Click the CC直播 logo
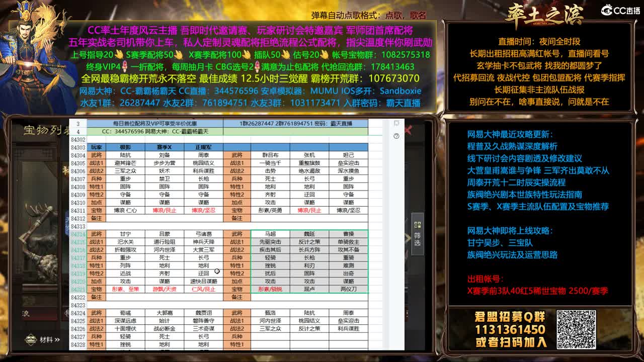Viewport: 644px width, 362px height. pos(621,10)
